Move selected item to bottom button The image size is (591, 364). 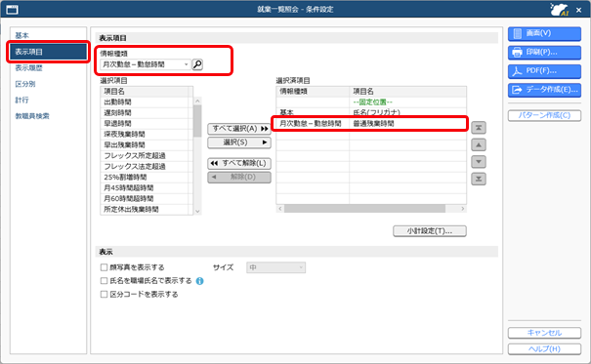click(x=479, y=179)
